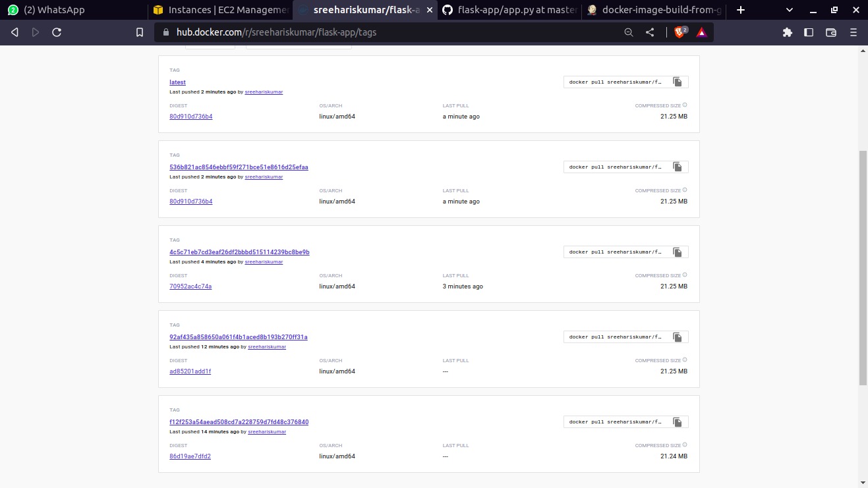Open digest ad85201add1f

(190, 371)
